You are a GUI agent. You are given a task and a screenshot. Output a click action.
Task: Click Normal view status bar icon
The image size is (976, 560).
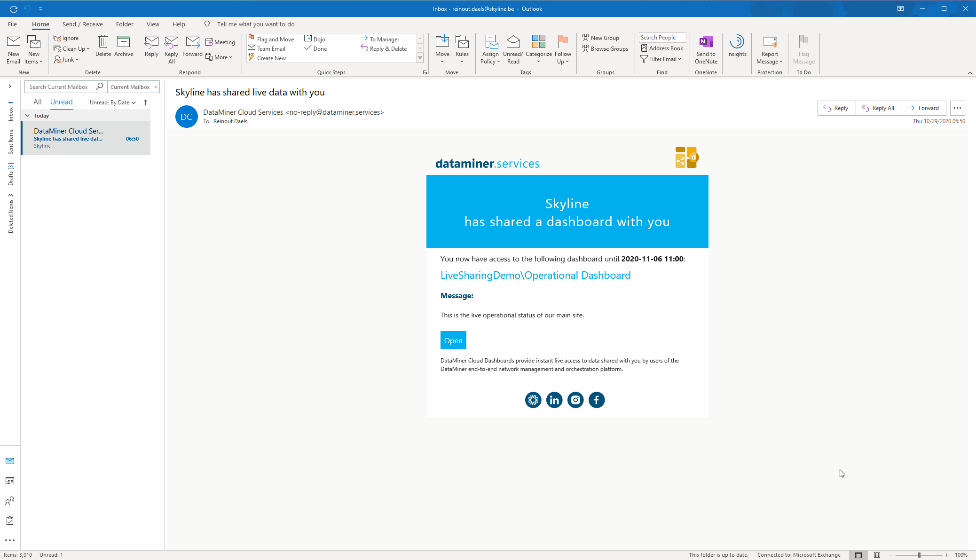tap(858, 555)
